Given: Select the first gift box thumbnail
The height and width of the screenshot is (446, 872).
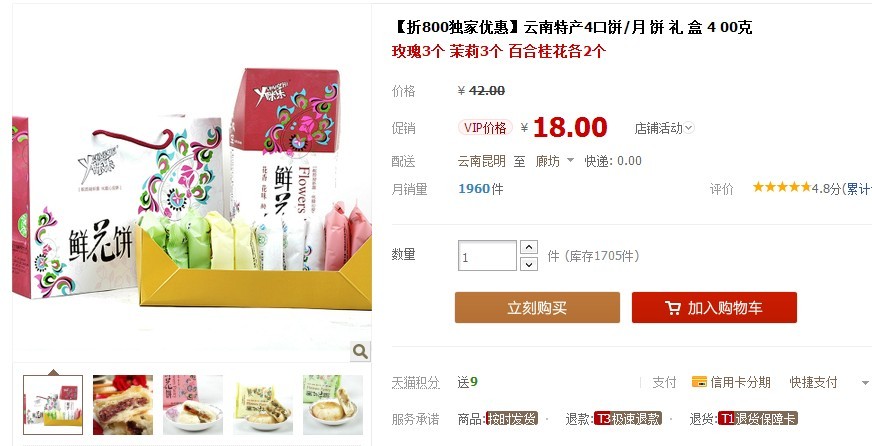Looking at the screenshot, I should [x=53, y=405].
